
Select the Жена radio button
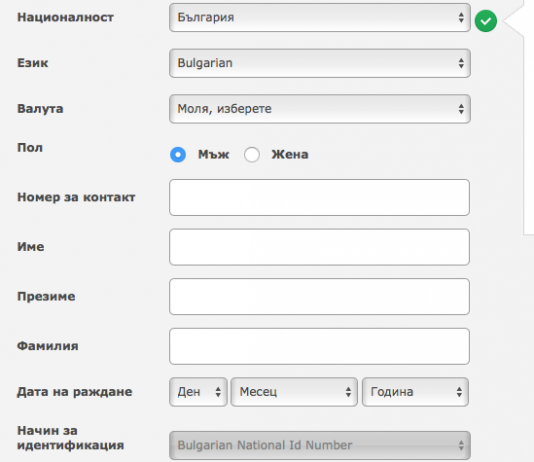pyautogui.click(x=252, y=155)
